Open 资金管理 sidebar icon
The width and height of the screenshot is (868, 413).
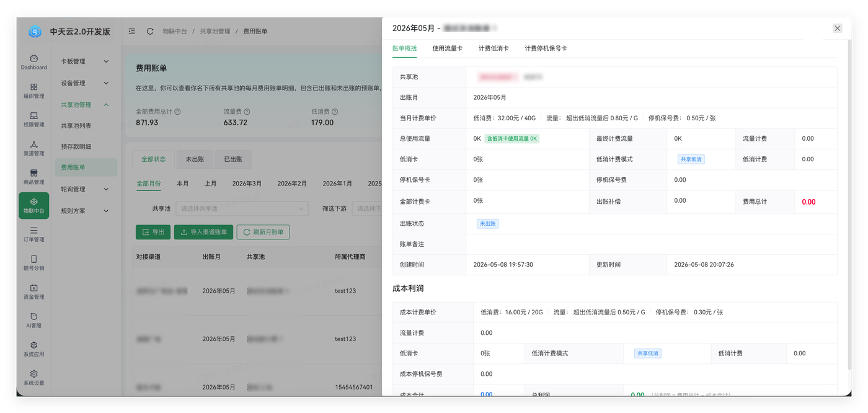coord(33,291)
